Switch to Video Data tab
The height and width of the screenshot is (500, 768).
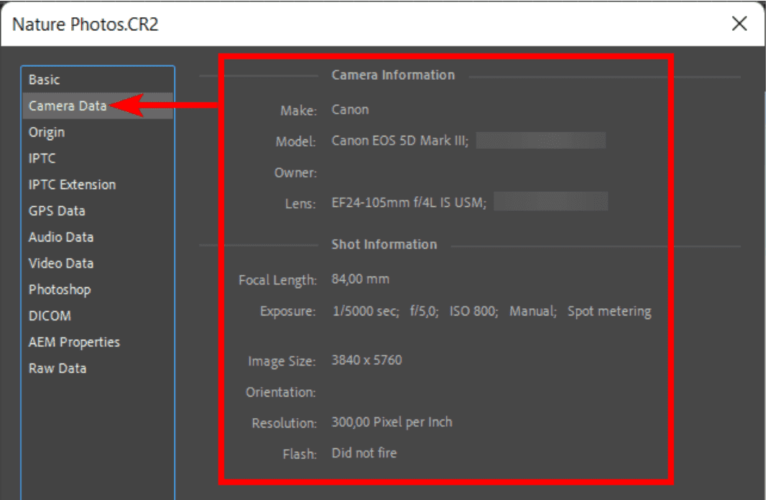61,263
